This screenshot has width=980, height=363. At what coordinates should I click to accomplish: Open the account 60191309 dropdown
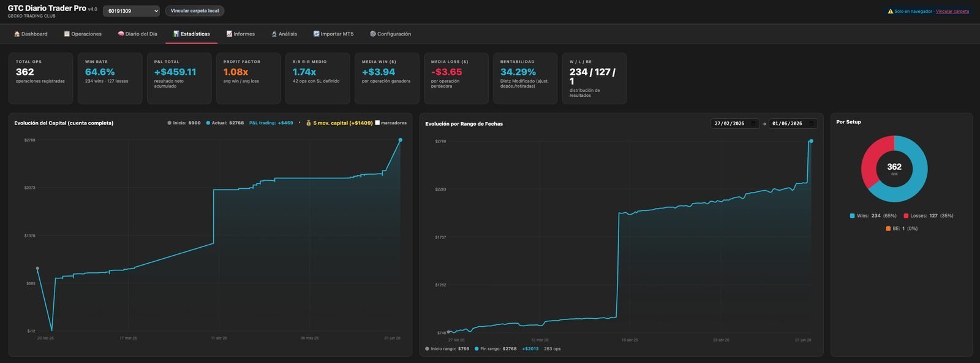click(131, 11)
